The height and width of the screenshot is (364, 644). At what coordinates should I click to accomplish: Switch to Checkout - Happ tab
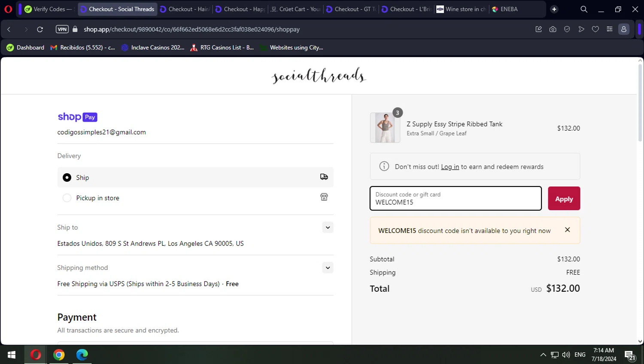(240, 9)
